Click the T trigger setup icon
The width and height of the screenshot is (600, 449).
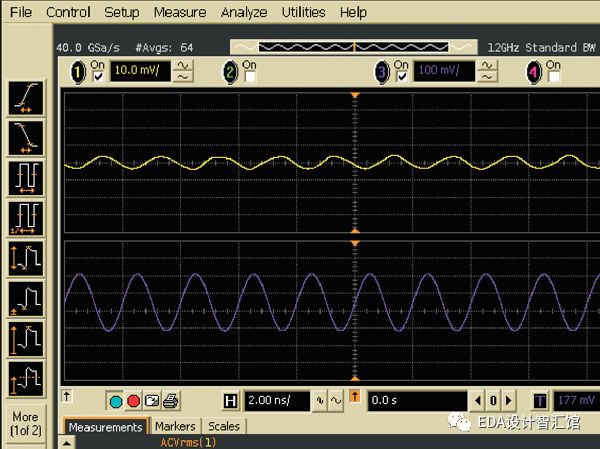[x=540, y=401]
